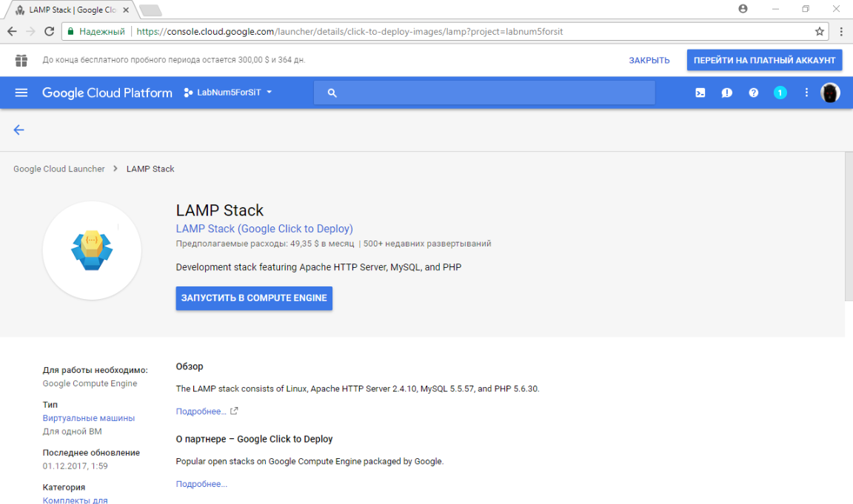Click the Google Cloud Platform logo text
Viewport: 853px width, 504px height.
pyautogui.click(x=107, y=93)
